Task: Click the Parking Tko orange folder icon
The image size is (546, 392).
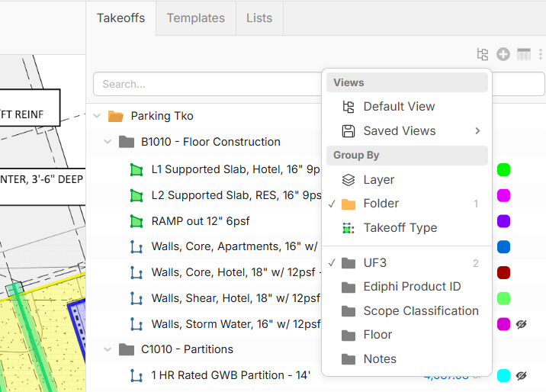Action: click(115, 116)
